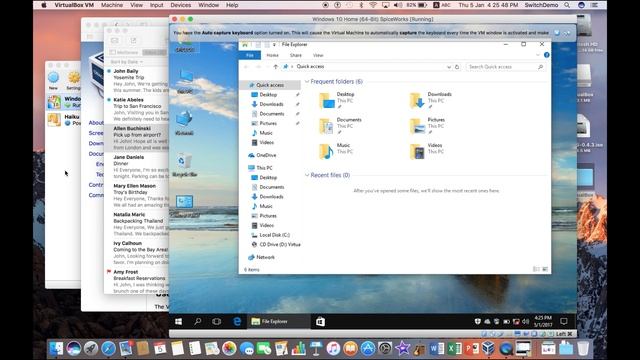Click the search magnifier in File Explorer
Image resolution: width=640 pixels, height=360 pixels.
click(540, 67)
